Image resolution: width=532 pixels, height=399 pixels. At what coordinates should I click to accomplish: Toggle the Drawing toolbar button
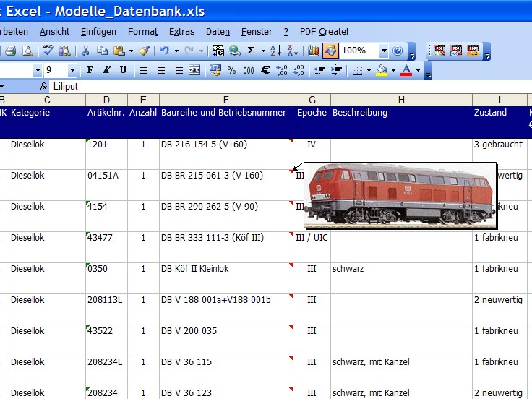point(330,51)
